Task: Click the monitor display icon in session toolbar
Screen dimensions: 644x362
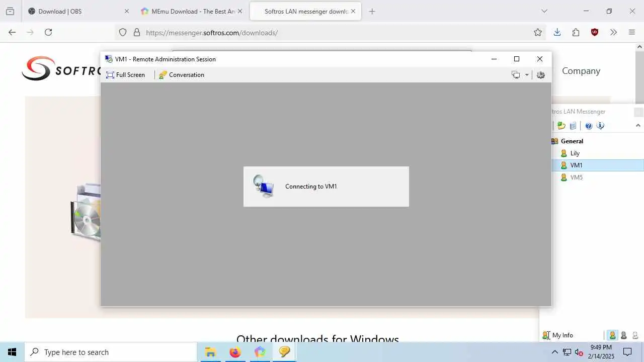Action: coord(516,75)
